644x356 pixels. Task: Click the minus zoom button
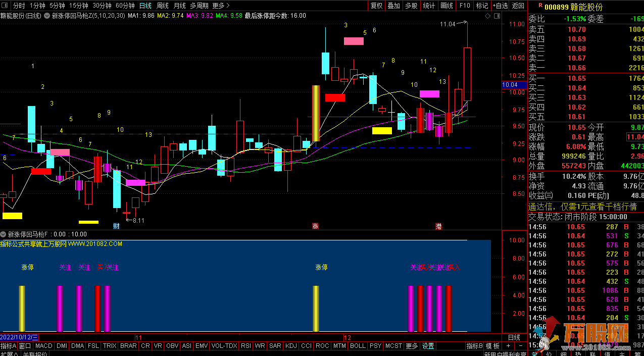coord(521,346)
